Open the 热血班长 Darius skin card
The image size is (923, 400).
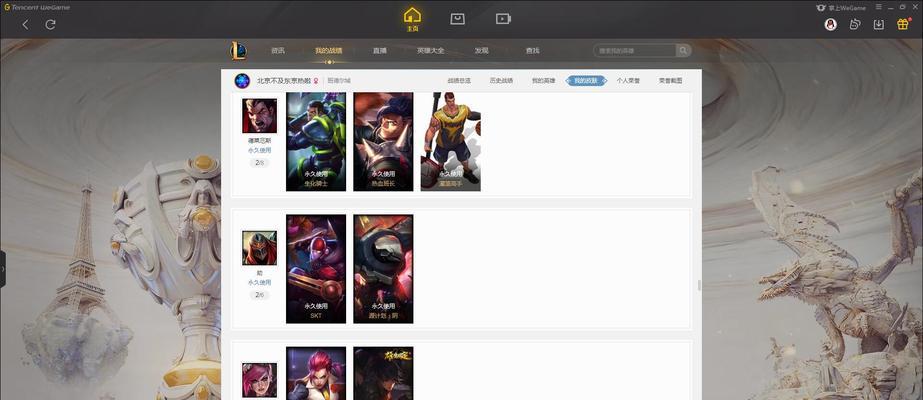tap(383, 141)
